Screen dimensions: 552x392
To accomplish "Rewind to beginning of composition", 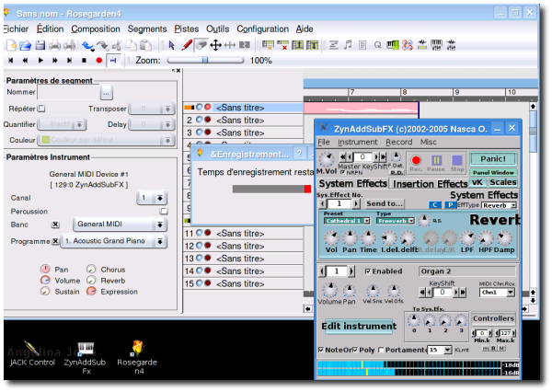I will click(x=10, y=61).
